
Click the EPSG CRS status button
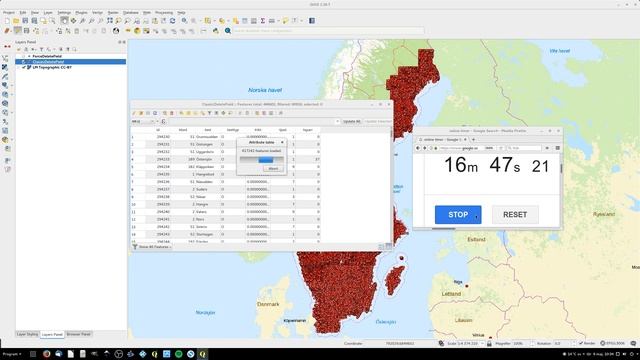click(613, 344)
